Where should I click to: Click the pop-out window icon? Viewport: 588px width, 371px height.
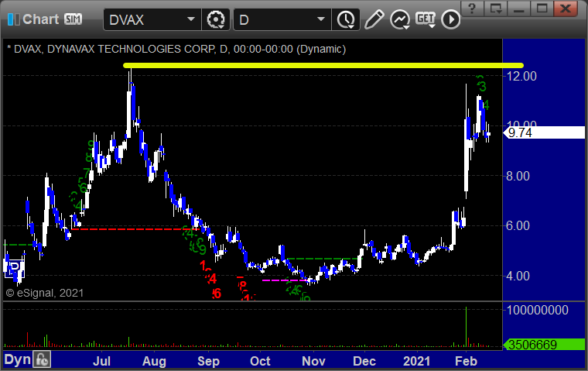coord(496,9)
